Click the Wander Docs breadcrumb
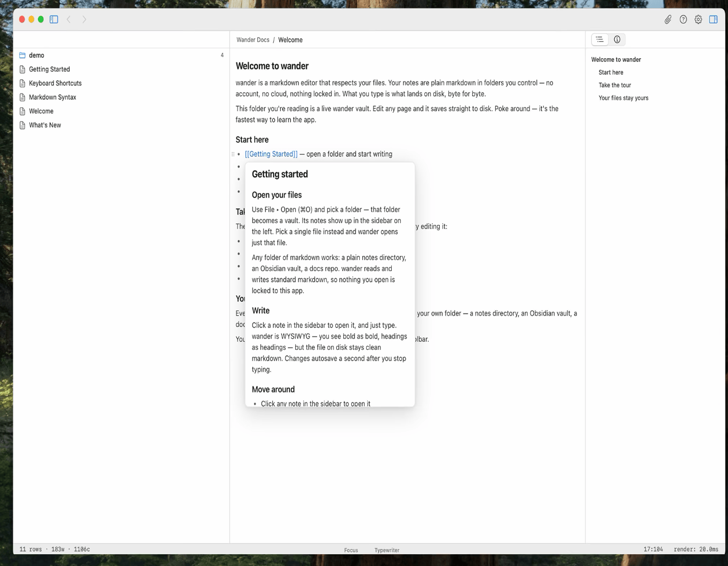728x566 pixels. 253,40
